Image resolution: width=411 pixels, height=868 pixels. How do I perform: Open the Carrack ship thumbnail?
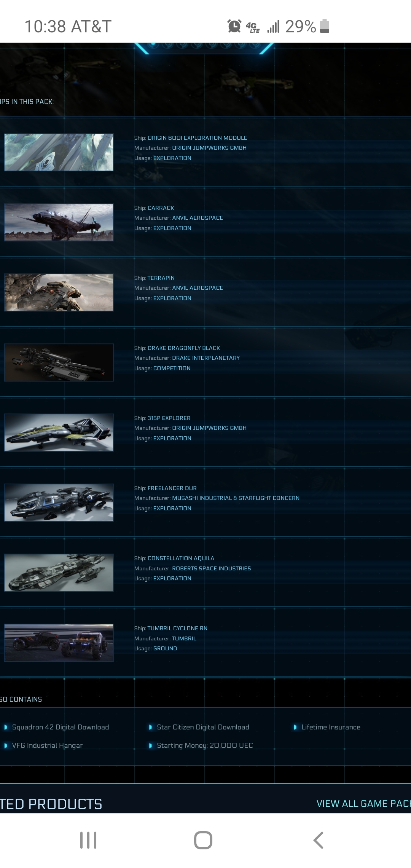click(59, 222)
